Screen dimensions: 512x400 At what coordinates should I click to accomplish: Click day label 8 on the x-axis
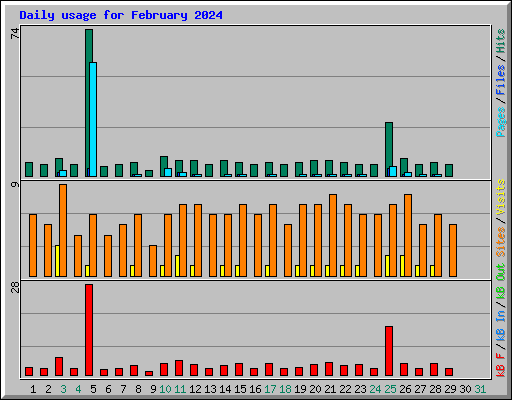(x=138, y=389)
